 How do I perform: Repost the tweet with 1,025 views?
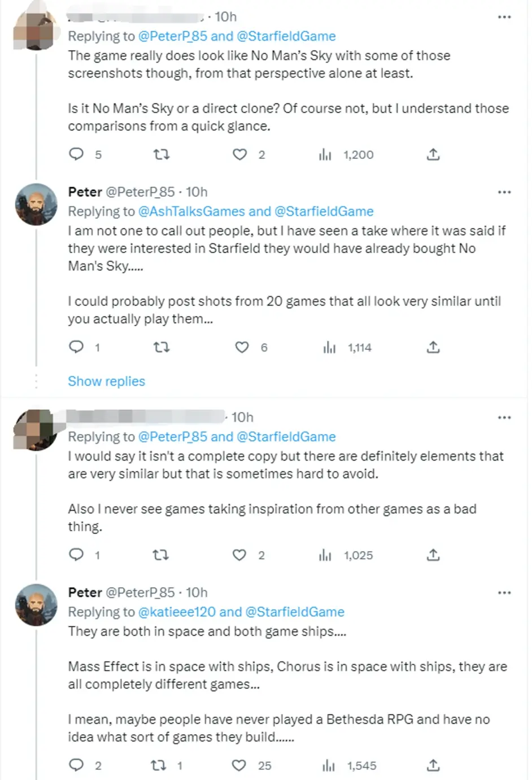(x=161, y=555)
